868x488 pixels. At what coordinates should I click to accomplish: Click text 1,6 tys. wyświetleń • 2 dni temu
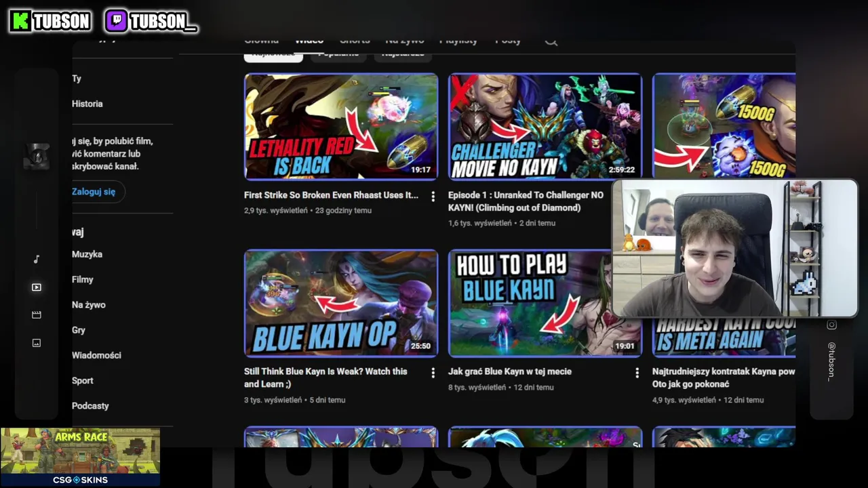[502, 223]
